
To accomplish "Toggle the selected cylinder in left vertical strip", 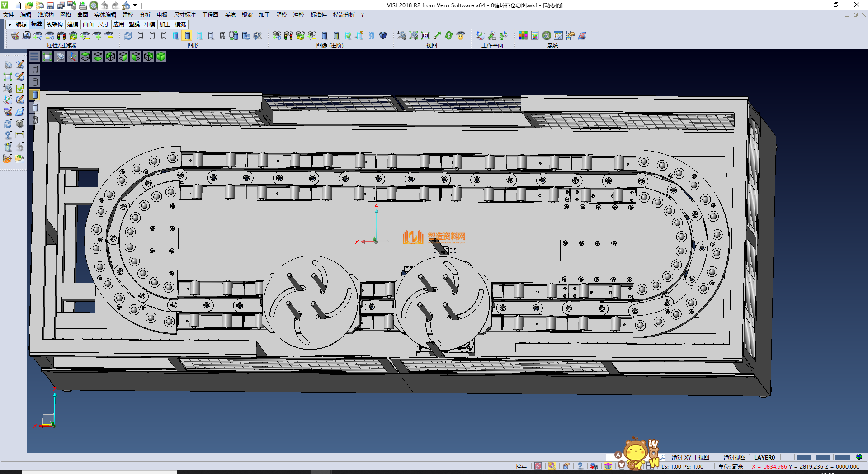I will (x=35, y=95).
